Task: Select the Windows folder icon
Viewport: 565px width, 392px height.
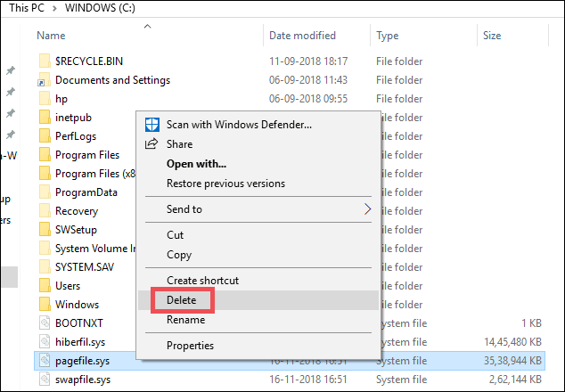Action: (x=45, y=305)
